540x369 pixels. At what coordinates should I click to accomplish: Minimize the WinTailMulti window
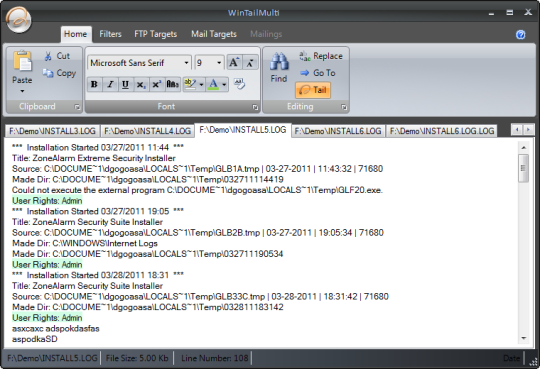pos(491,13)
